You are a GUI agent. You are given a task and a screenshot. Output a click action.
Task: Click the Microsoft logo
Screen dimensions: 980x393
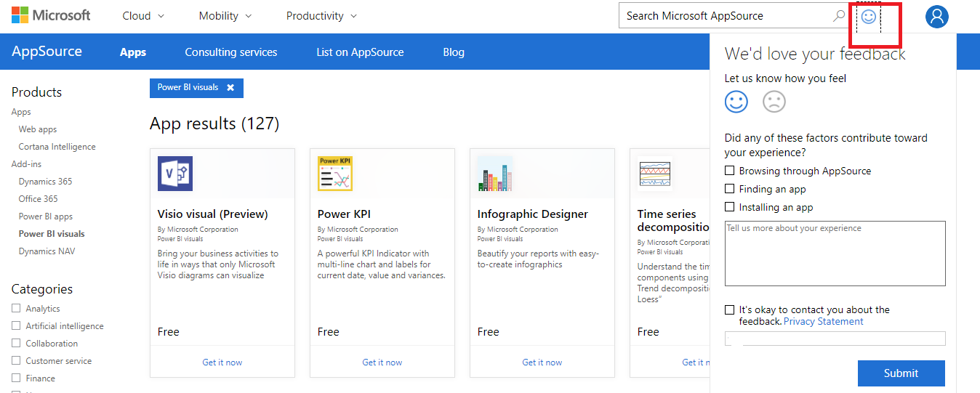(x=51, y=15)
